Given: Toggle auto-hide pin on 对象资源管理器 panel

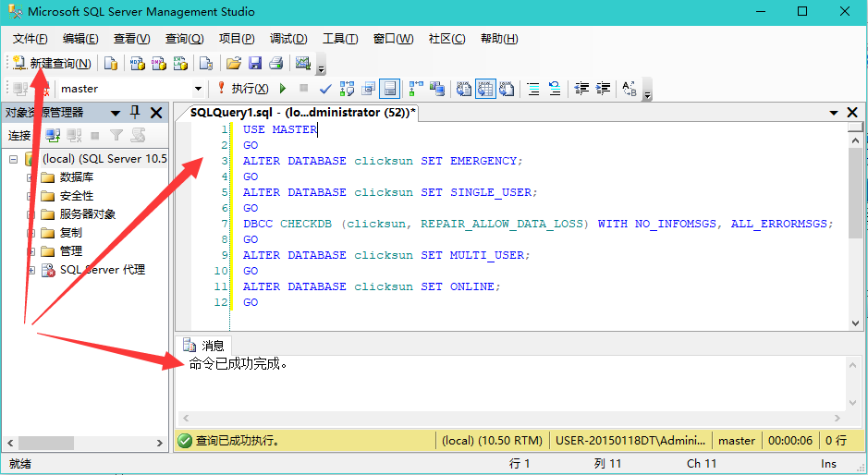Looking at the screenshot, I should pos(135,113).
